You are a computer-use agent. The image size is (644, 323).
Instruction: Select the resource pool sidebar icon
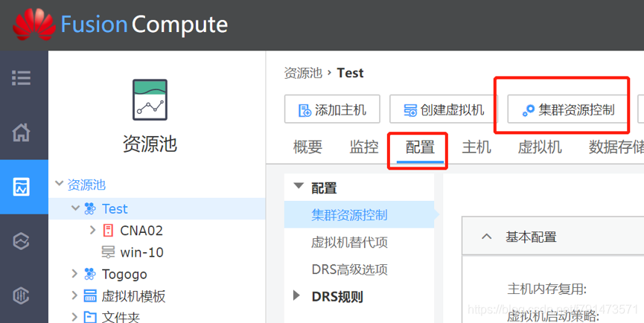click(21, 187)
